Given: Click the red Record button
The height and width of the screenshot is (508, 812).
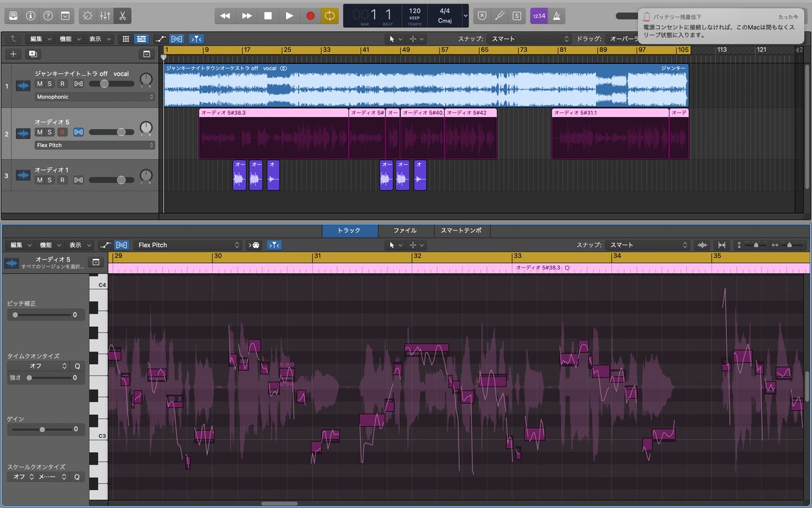Looking at the screenshot, I should (x=311, y=15).
